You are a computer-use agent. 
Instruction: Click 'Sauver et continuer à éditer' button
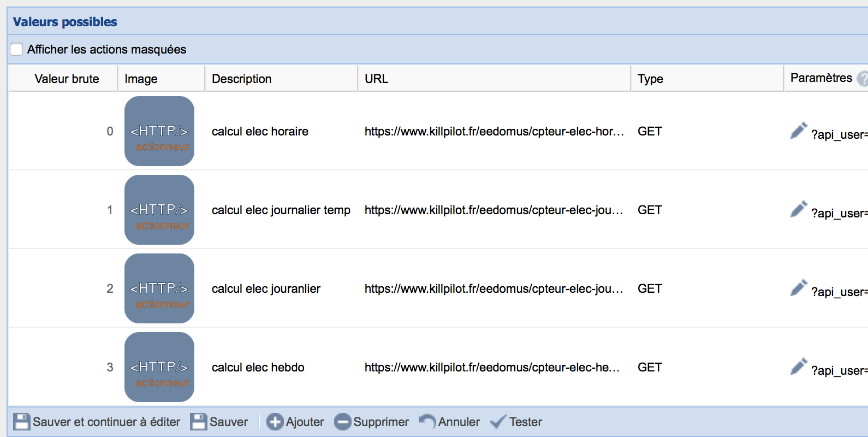(97, 422)
